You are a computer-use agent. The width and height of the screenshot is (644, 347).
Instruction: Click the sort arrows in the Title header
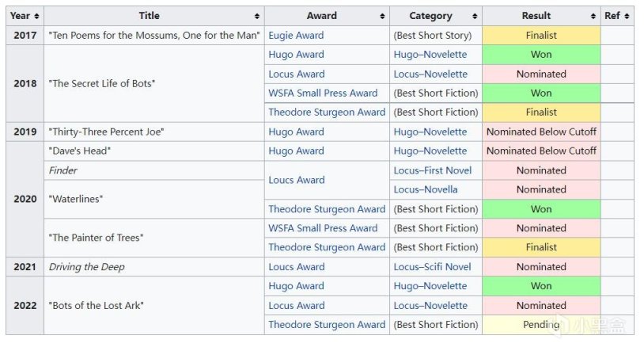(257, 16)
